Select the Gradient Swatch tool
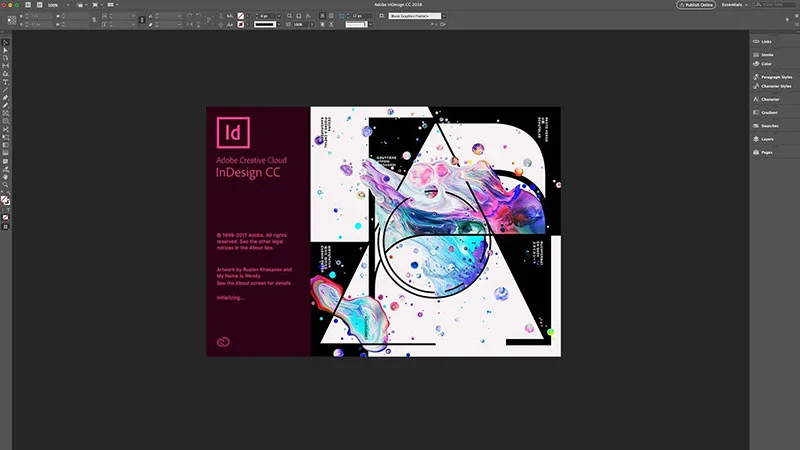Image resolution: width=800 pixels, height=450 pixels. [6, 145]
